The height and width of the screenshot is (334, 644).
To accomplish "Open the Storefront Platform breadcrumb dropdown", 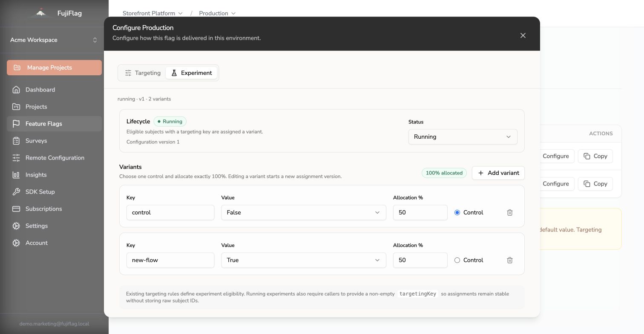I will pos(152,13).
